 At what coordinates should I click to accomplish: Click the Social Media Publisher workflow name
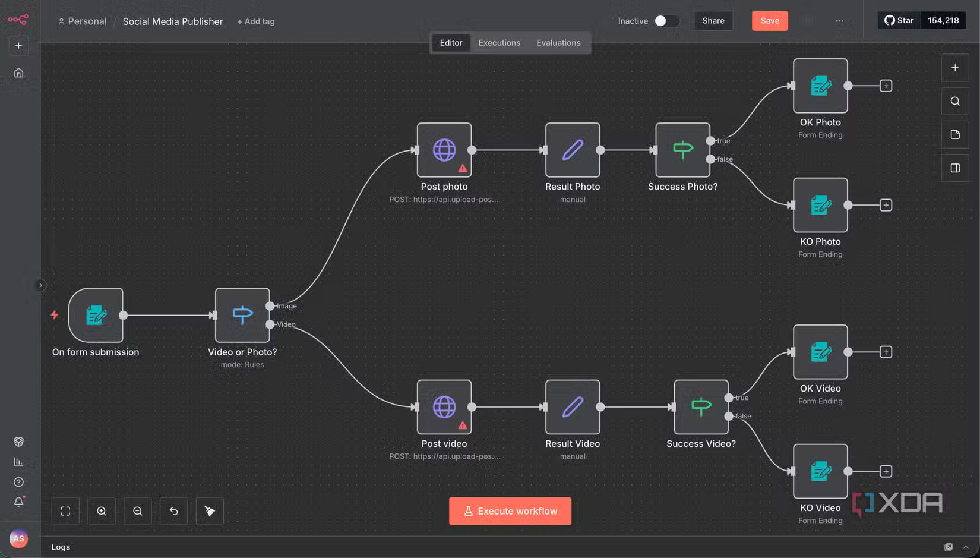(173, 21)
